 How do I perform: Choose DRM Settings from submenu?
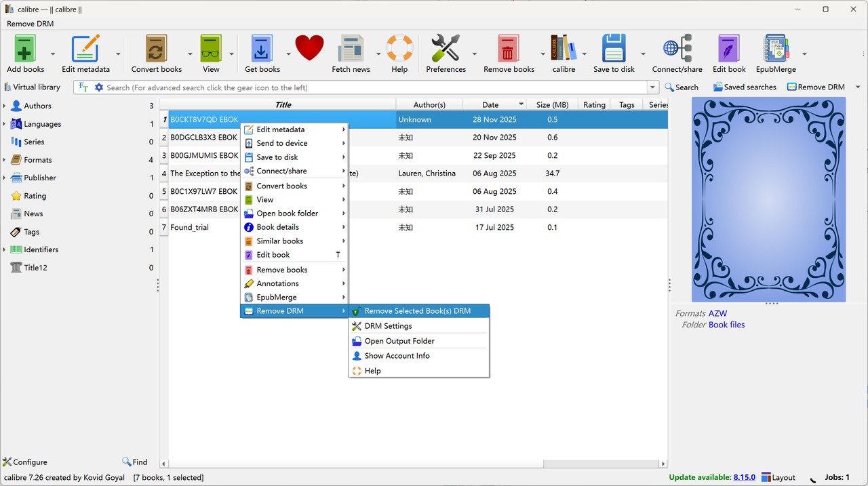(x=388, y=326)
